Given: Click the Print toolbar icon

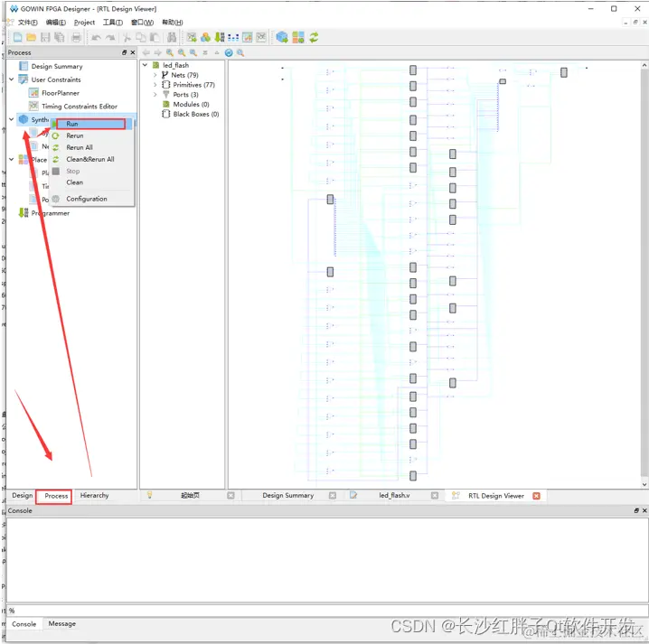Looking at the screenshot, I should coord(76,37).
